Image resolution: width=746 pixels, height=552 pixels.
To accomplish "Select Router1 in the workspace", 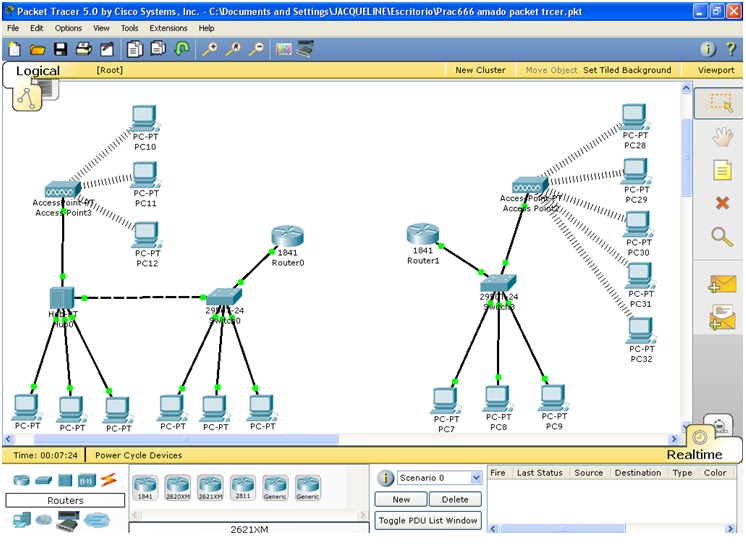I will click(x=422, y=235).
